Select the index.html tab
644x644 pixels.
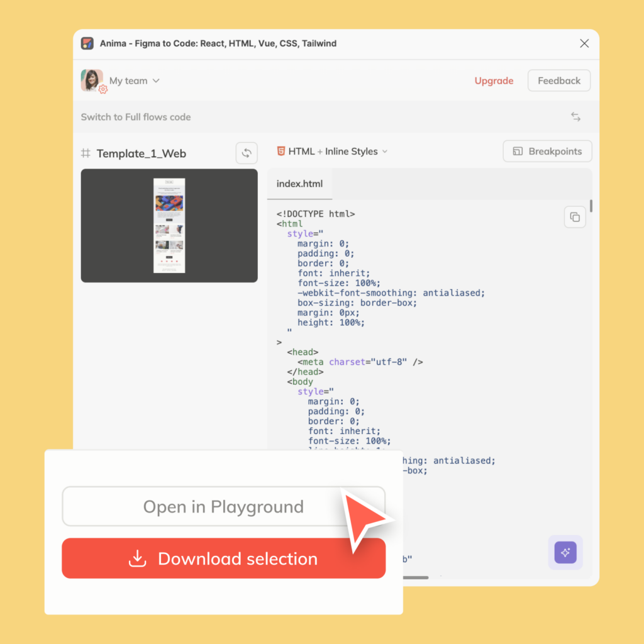click(300, 184)
